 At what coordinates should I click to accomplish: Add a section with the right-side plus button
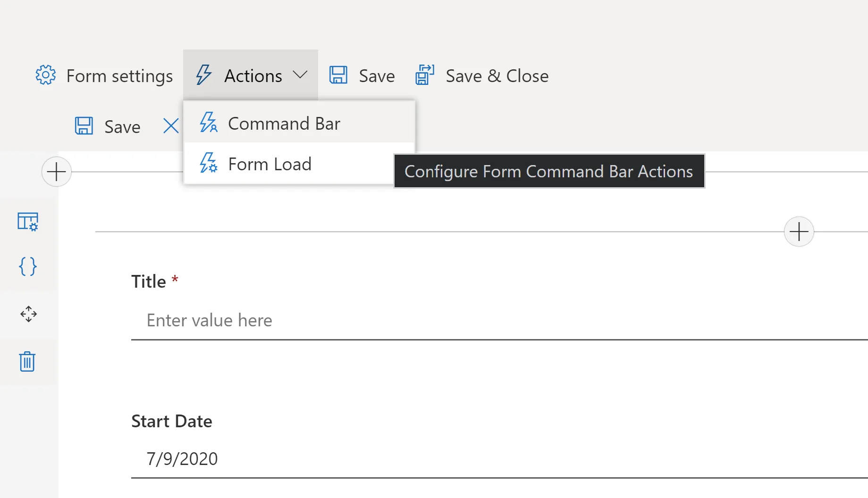pos(799,232)
